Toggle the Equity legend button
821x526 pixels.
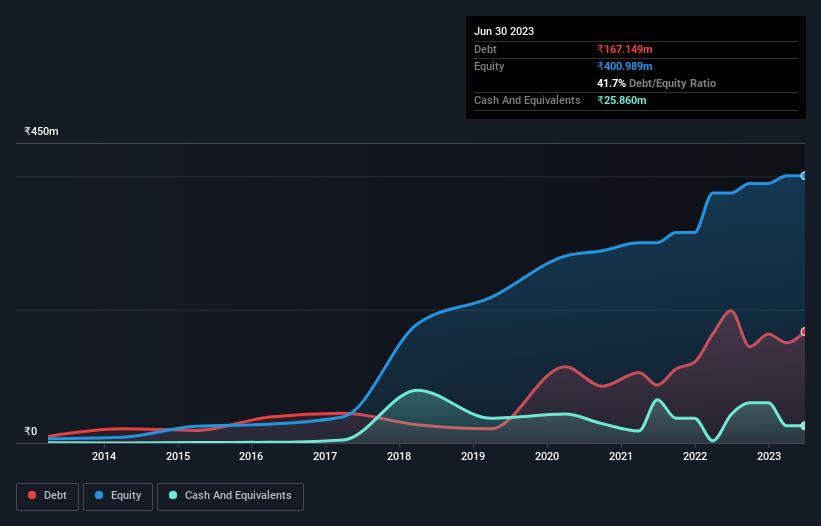(118, 496)
